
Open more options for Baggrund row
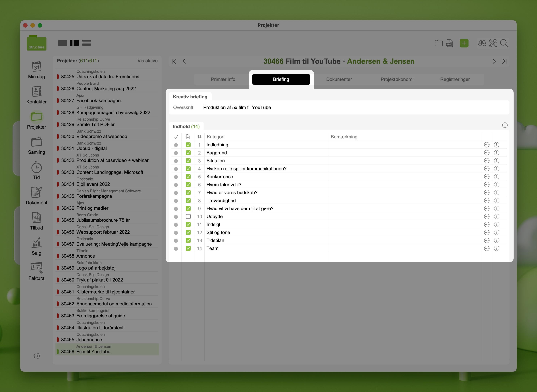[487, 153]
